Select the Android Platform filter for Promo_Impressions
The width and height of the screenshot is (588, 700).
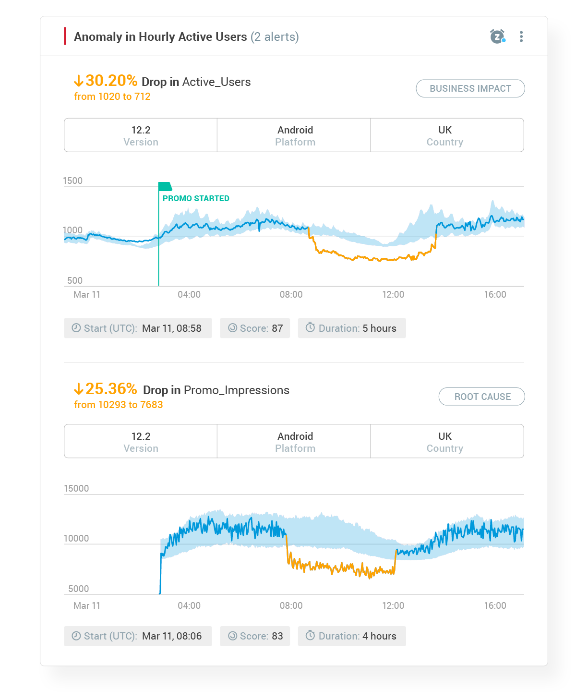(295, 442)
